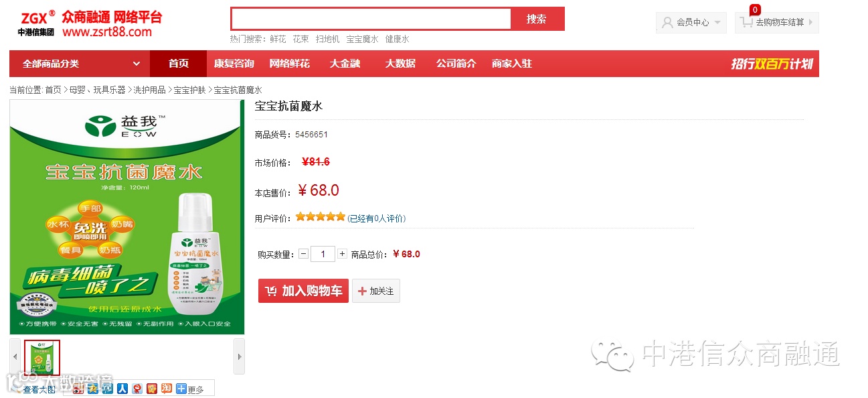
Task: Share via the orange 淘 icon
Action: coord(167,389)
